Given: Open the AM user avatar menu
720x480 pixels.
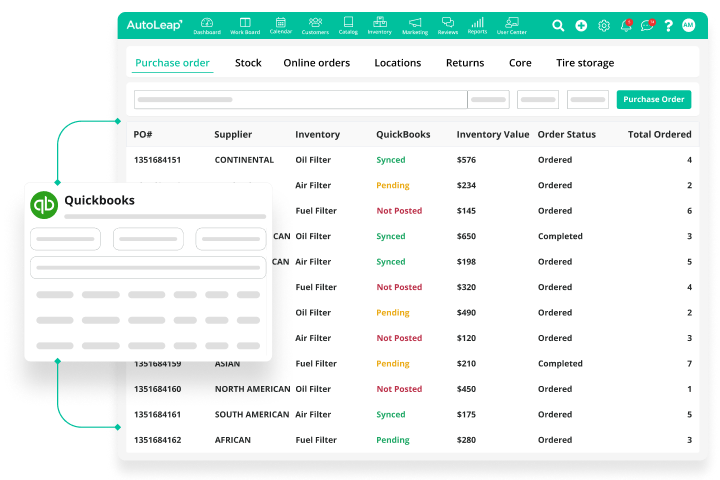Looking at the screenshot, I should click(x=689, y=26).
